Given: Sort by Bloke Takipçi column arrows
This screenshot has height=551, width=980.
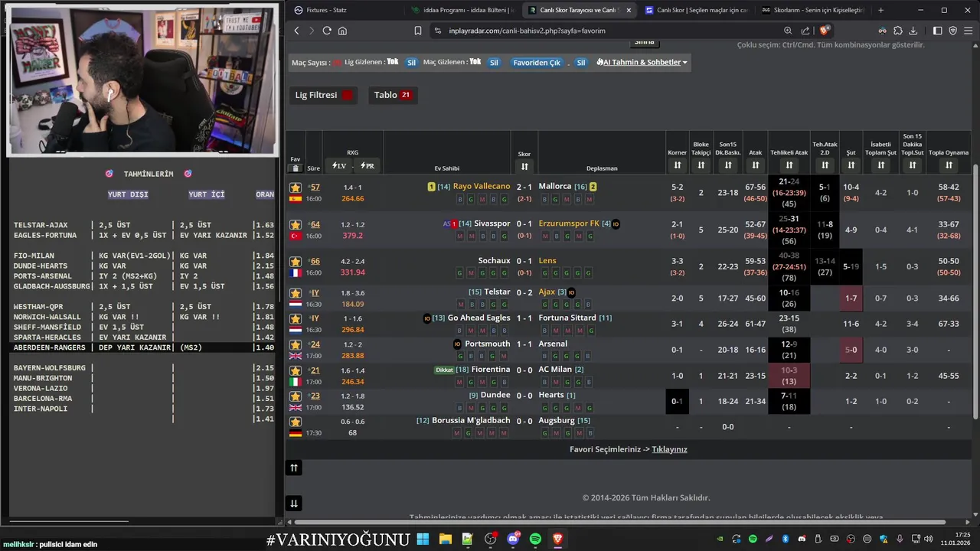Looking at the screenshot, I should [x=701, y=165].
